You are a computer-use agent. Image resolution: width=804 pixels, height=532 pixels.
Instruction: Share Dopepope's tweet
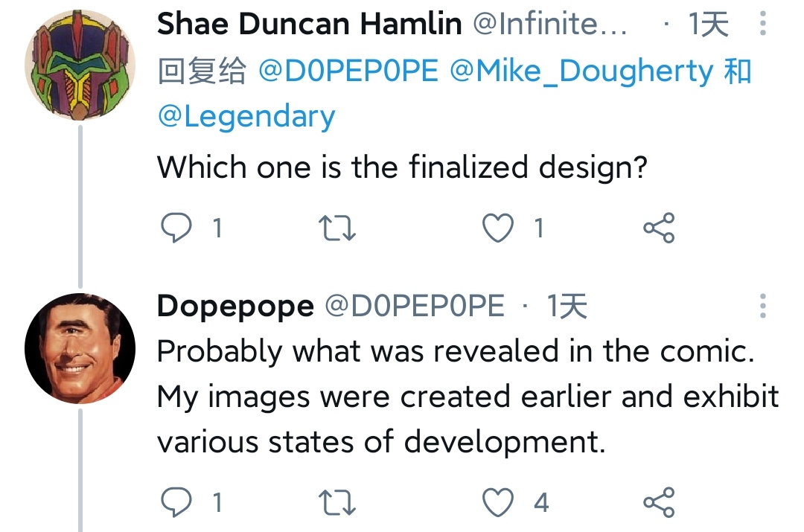[x=660, y=501]
